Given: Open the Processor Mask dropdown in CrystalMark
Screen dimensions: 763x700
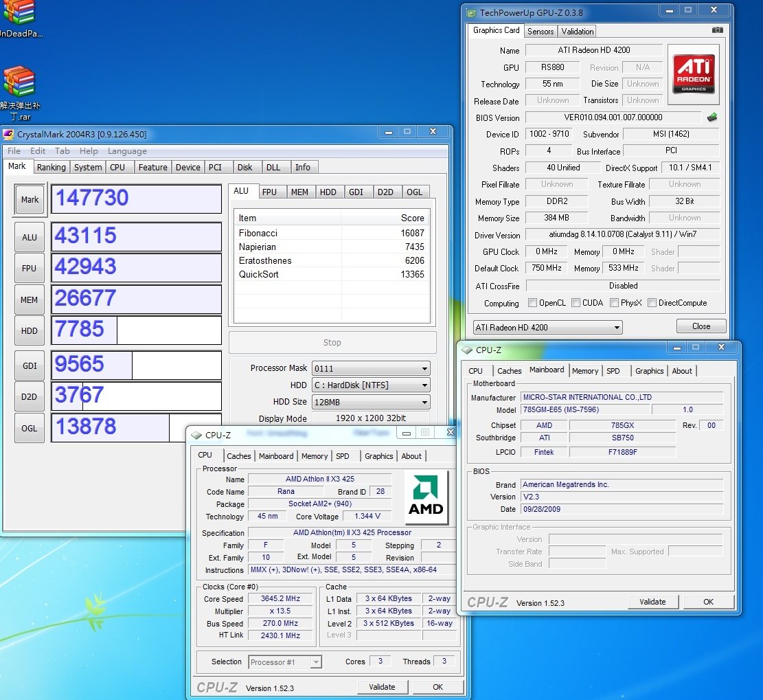Looking at the screenshot, I should 371,368.
